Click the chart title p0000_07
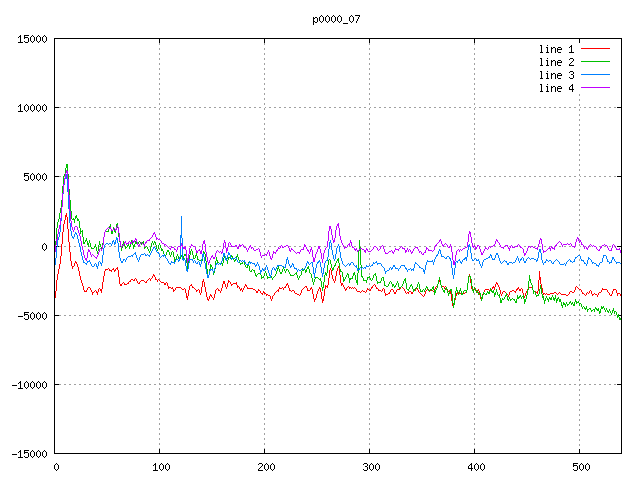The width and height of the screenshot is (640, 480). (336, 18)
